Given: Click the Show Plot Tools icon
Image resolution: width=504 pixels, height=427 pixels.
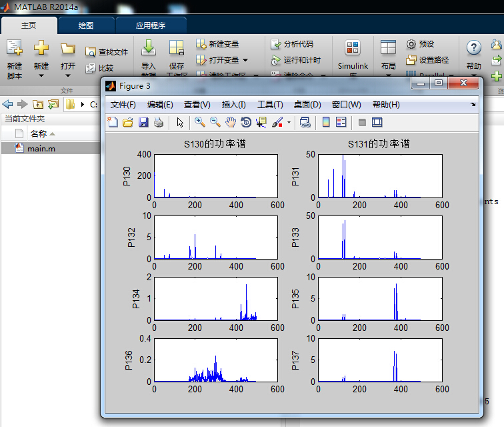Looking at the screenshot, I should [x=377, y=122].
